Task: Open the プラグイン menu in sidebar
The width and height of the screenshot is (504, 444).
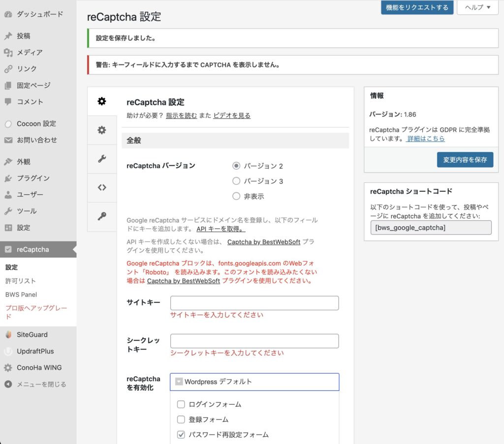Action: [33, 178]
